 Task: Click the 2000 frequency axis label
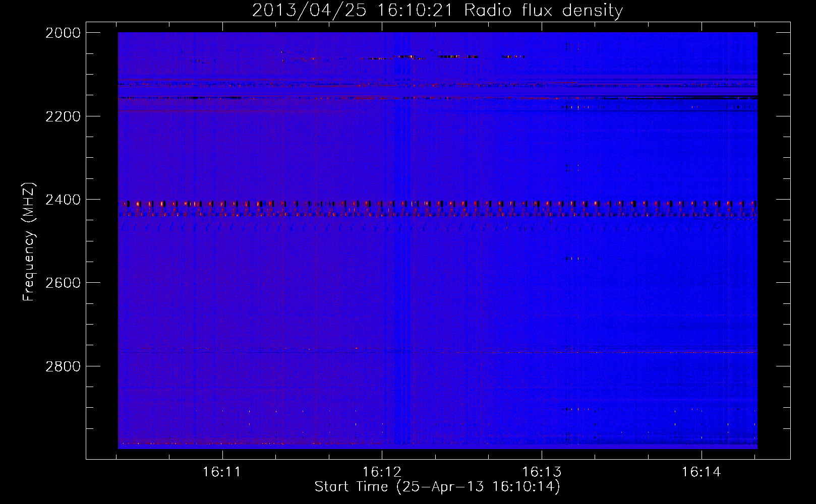pyautogui.click(x=63, y=33)
